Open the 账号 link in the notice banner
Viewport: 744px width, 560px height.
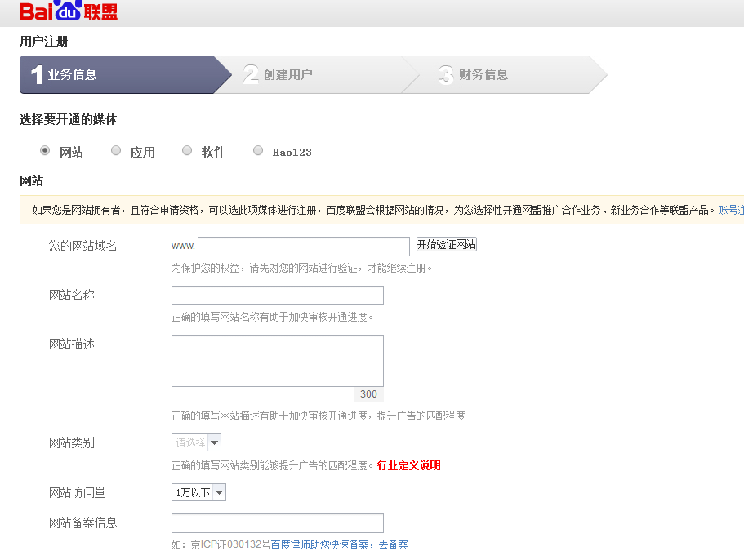click(731, 210)
